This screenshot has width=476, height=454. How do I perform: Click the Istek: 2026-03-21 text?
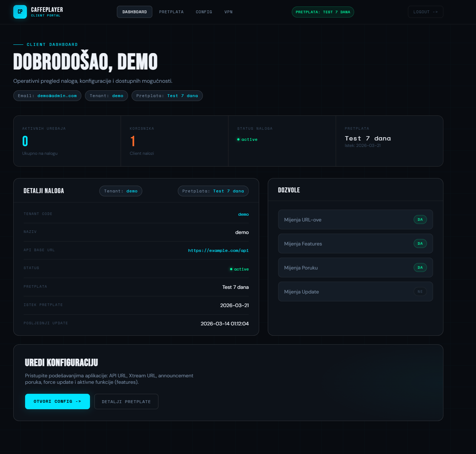363,145
